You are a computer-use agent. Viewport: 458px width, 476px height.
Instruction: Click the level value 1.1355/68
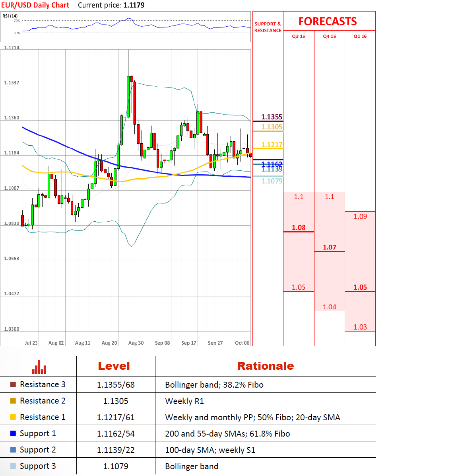[x=116, y=385]
